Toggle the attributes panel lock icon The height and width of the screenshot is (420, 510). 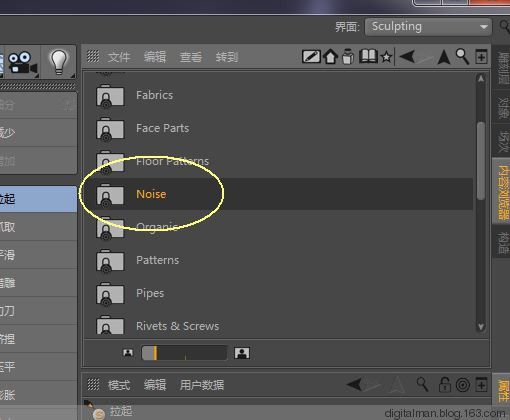coord(445,385)
